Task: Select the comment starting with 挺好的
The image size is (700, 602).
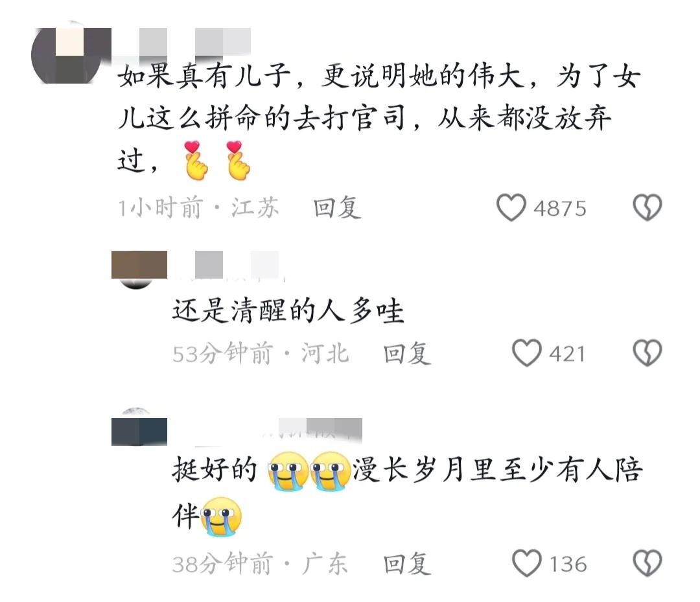Action: pyautogui.click(x=407, y=492)
